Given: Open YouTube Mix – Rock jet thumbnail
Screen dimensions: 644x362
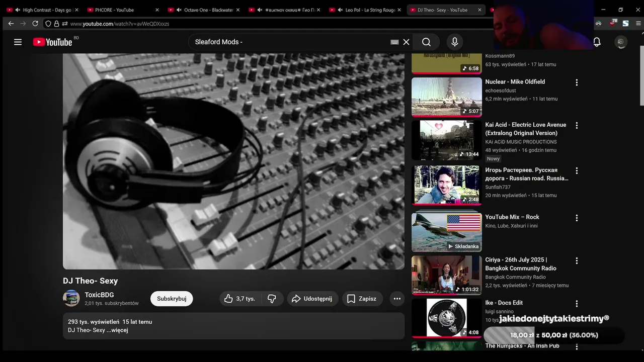Looking at the screenshot, I should (446, 232).
